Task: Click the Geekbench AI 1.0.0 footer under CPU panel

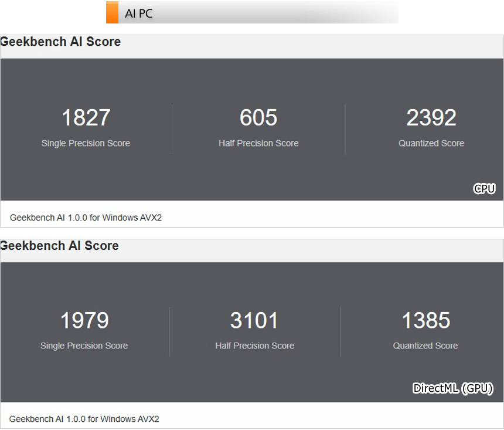Action: coord(86,218)
